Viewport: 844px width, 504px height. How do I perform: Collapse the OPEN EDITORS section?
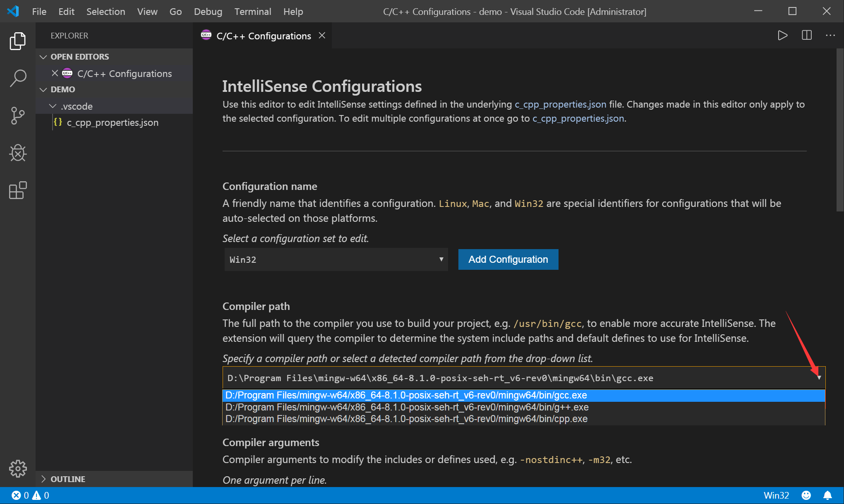pos(43,57)
